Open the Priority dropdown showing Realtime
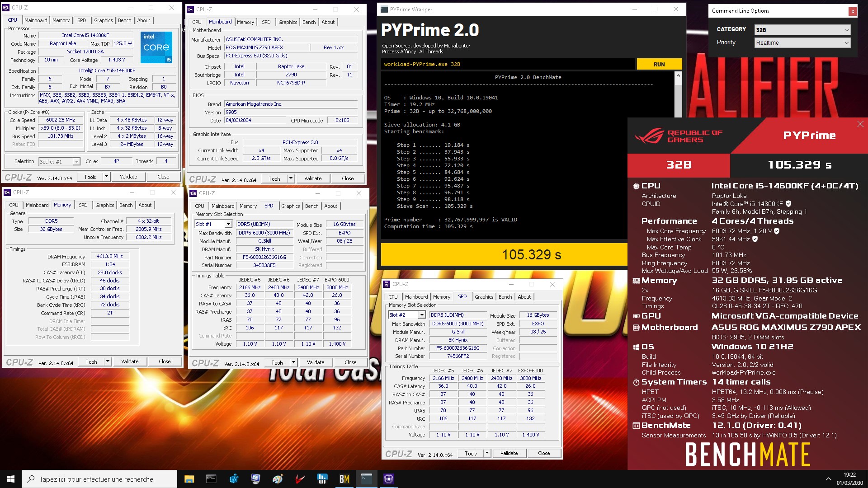 [802, 42]
